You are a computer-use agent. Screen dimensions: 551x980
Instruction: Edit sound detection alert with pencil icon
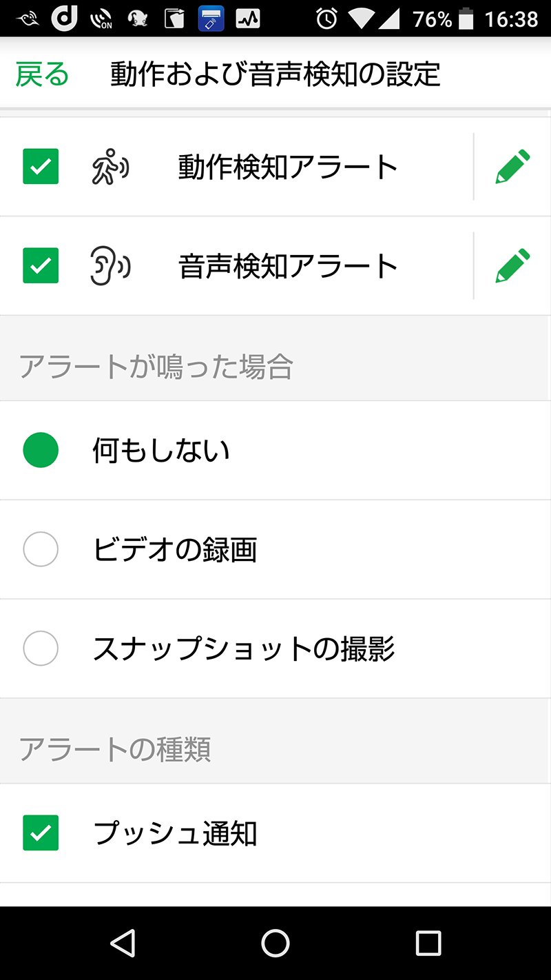513,266
